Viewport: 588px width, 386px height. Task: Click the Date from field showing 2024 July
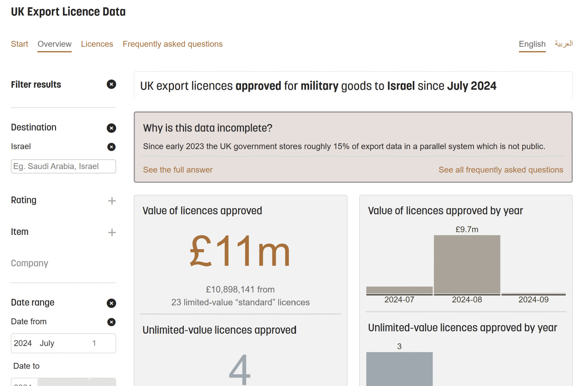64,343
